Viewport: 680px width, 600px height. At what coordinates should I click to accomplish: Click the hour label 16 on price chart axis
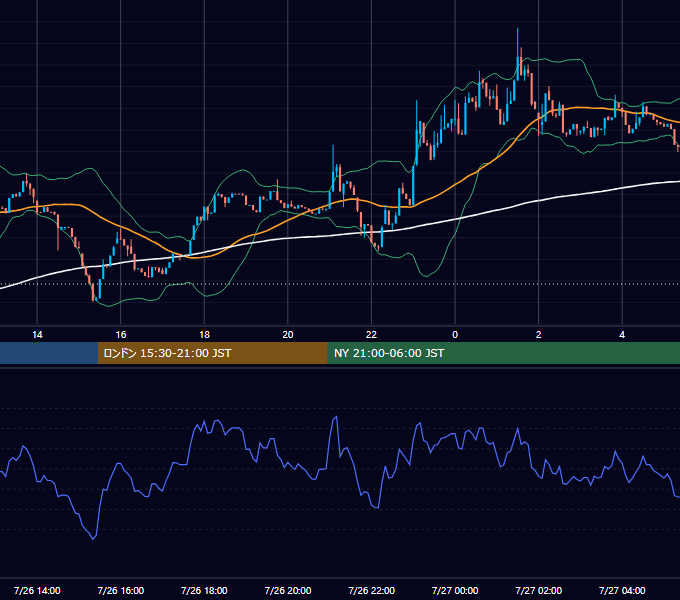121,335
